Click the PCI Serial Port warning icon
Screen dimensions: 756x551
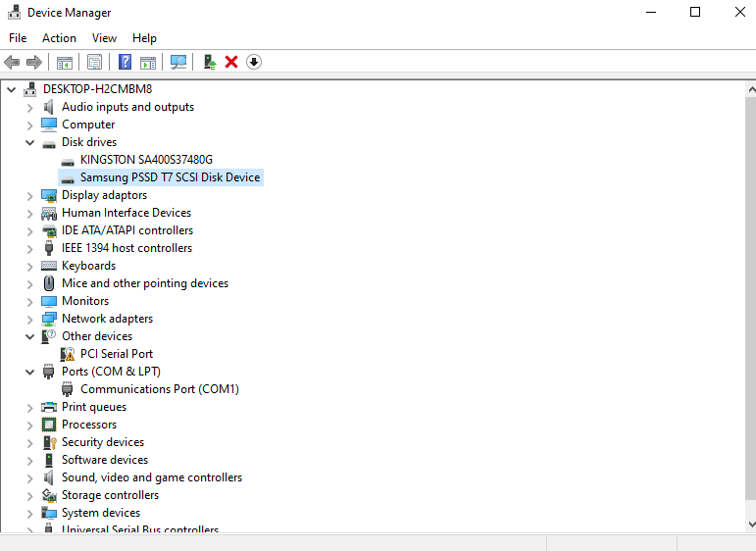68,354
